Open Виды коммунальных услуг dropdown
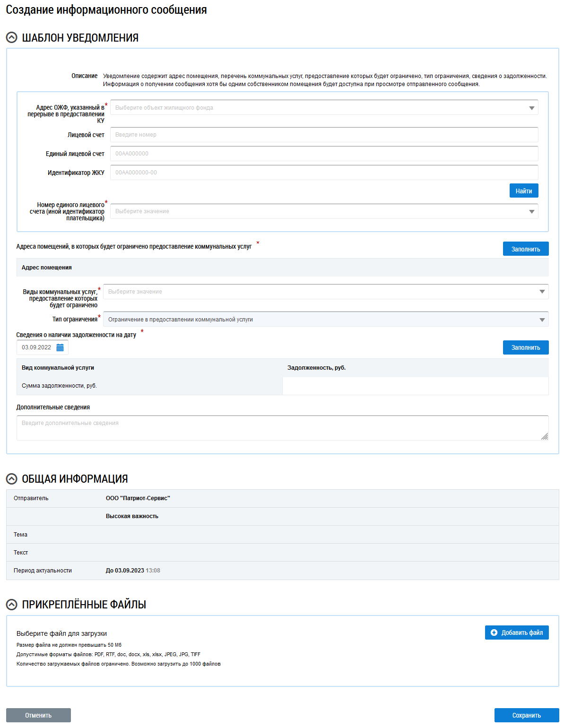This screenshot has height=728, width=564. tap(325, 292)
